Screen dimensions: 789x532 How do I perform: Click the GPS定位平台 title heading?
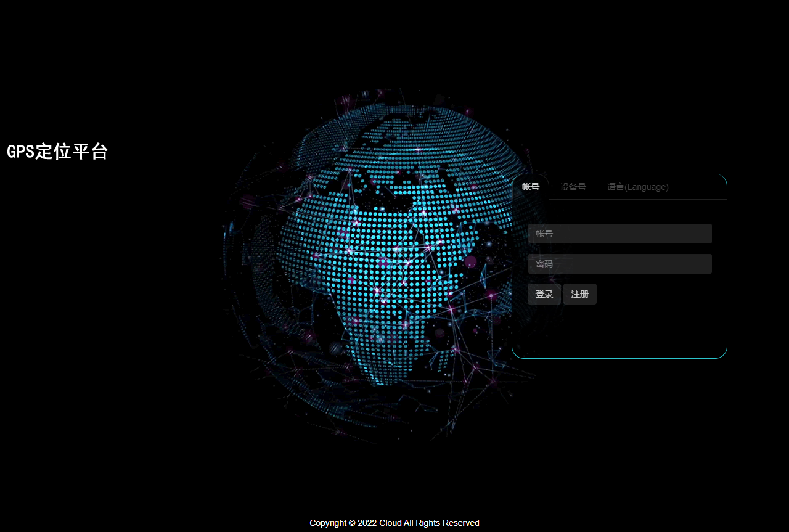coord(57,152)
